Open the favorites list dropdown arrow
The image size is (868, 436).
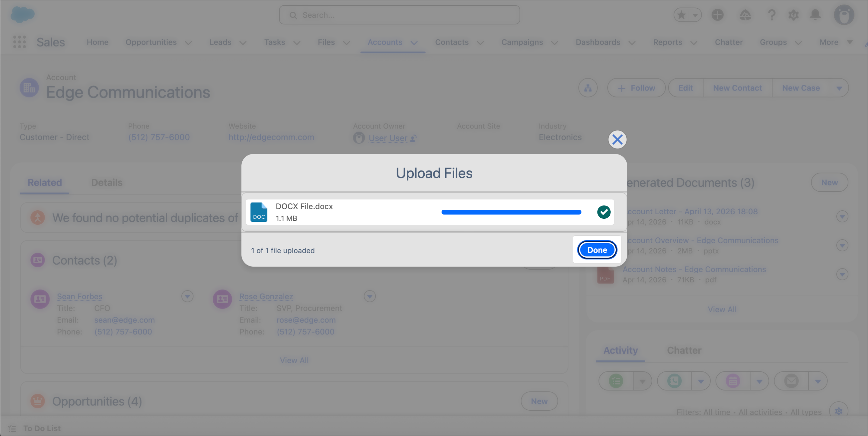695,15
